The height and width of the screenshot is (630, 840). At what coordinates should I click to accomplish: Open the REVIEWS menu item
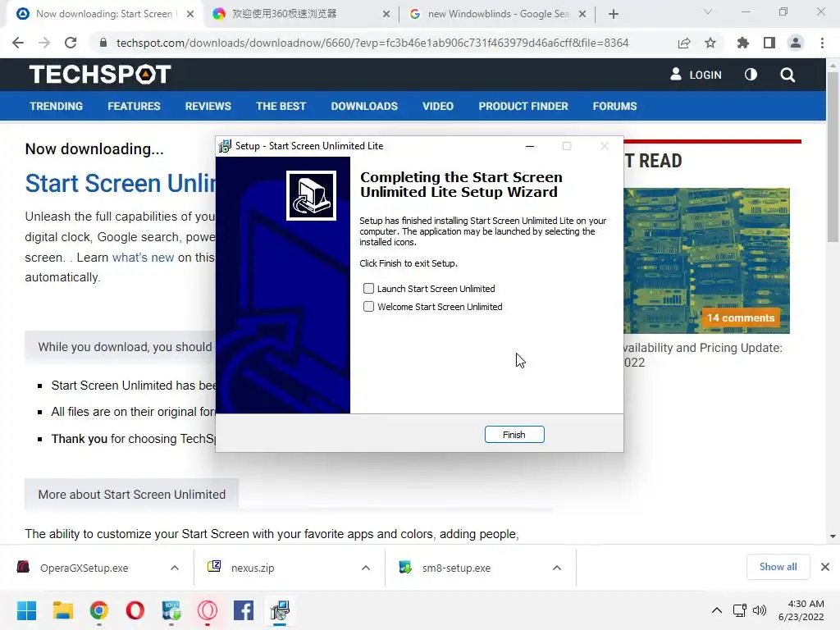coord(208,106)
